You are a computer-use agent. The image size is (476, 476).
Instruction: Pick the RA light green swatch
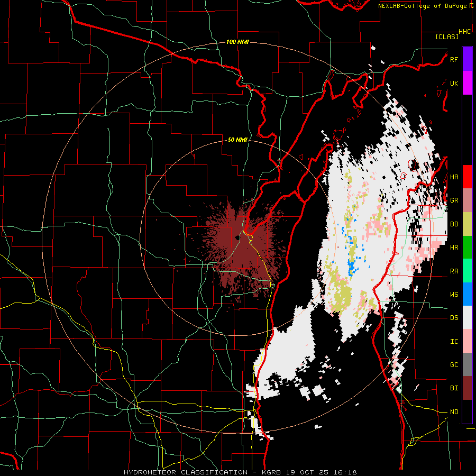pos(467,271)
